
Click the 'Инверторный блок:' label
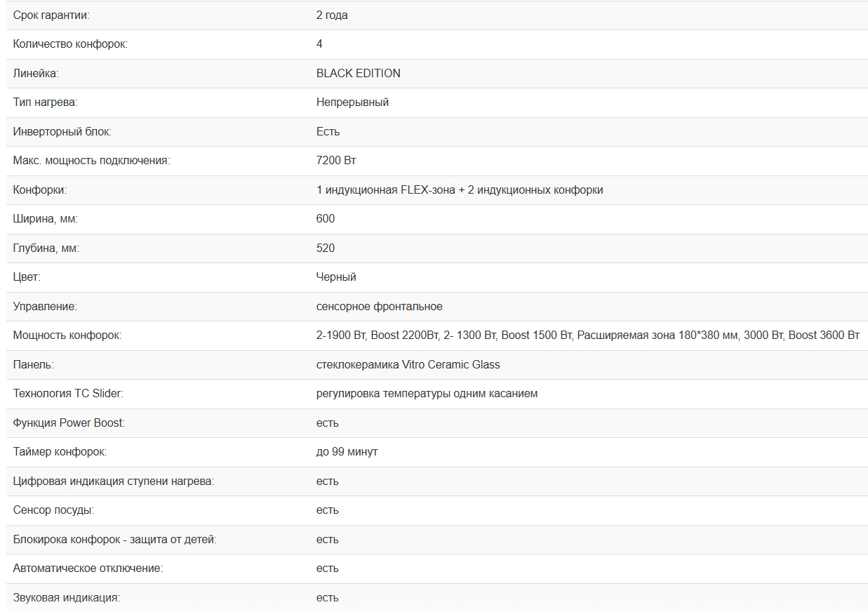(x=62, y=131)
